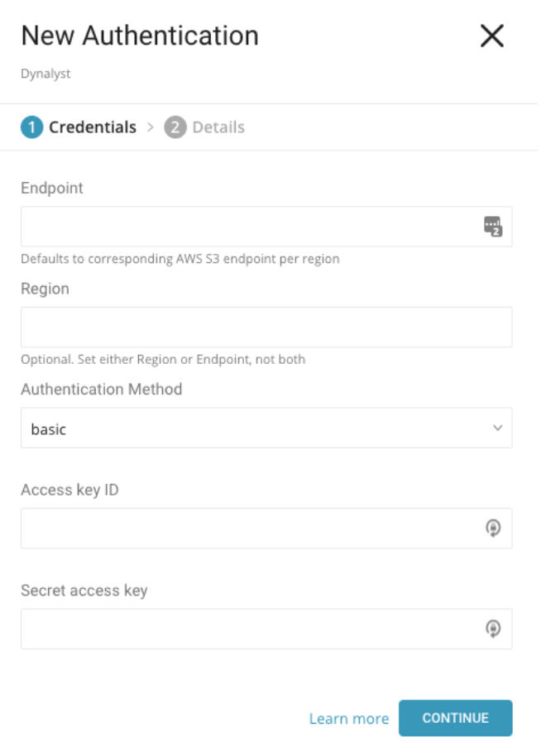The image size is (546, 756).
Task: Click the chevron separator between wizard steps
Action: coord(151,127)
